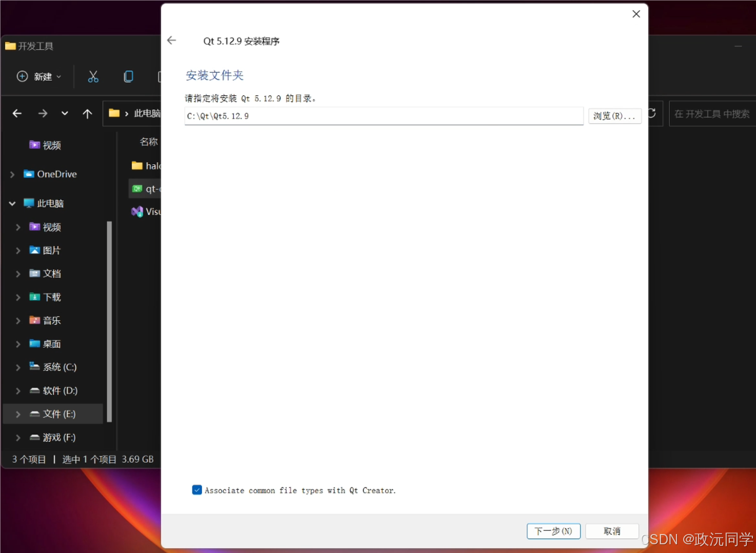Refresh the Explorer folder view
The width and height of the screenshot is (756, 553).
[x=651, y=113]
